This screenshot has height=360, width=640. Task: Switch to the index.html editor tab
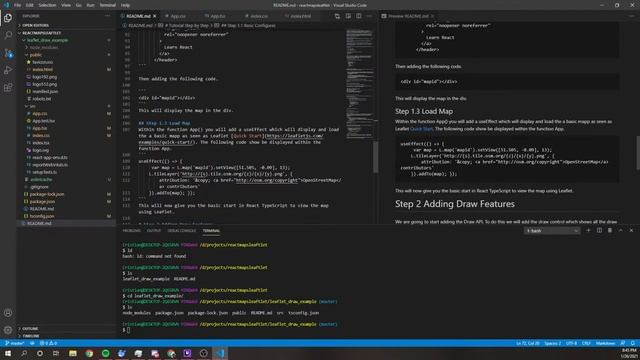300,16
